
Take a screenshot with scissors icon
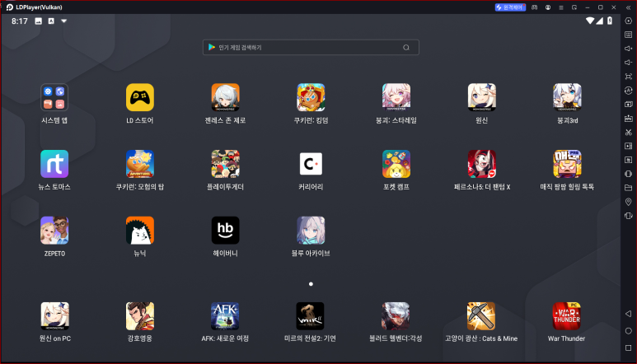point(629,132)
